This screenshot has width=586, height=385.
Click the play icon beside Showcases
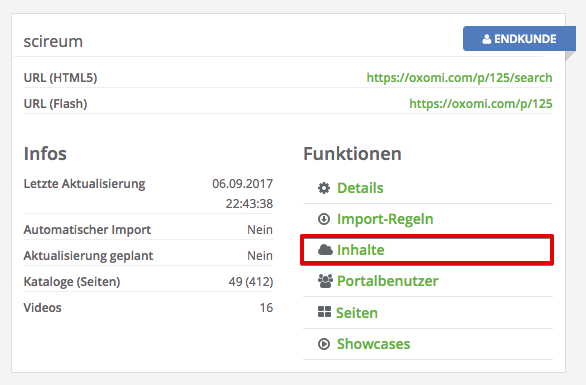click(x=324, y=344)
